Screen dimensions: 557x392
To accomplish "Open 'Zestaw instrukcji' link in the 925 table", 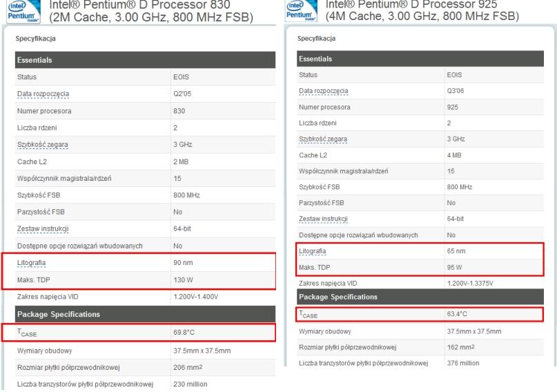I will pyautogui.click(x=323, y=219).
